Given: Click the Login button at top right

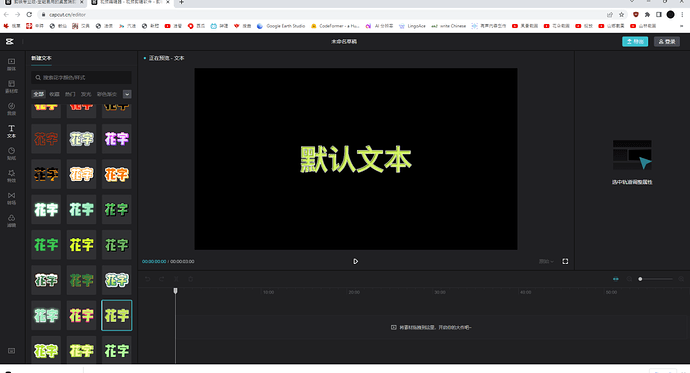Looking at the screenshot, I should tap(667, 41).
